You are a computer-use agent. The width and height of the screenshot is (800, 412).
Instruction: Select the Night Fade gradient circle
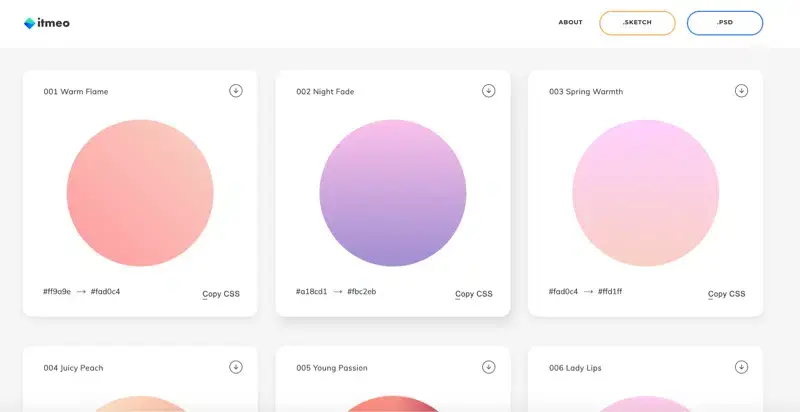coord(393,193)
